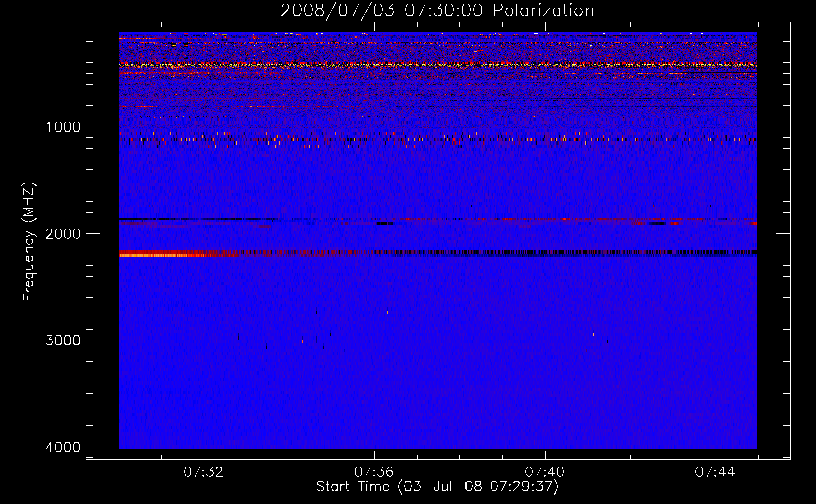The image size is (816, 504).
Task: Click the 07:40 time tick label
Action: click(545, 472)
